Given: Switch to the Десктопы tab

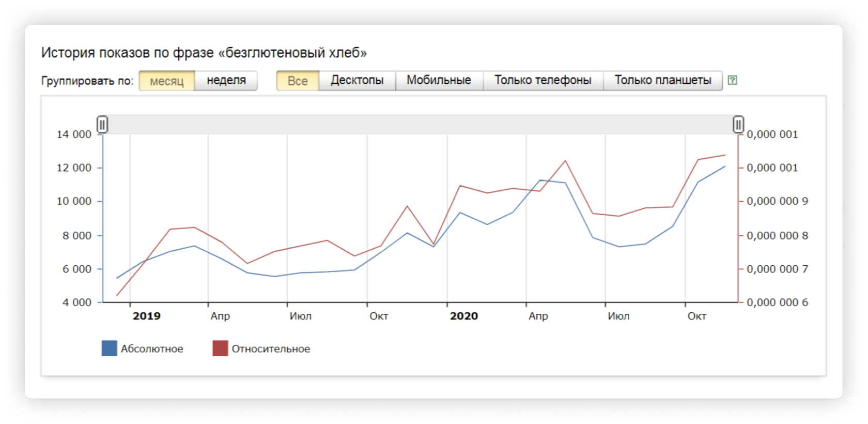Looking at the screenshot, I should click(x=357, y=81).
